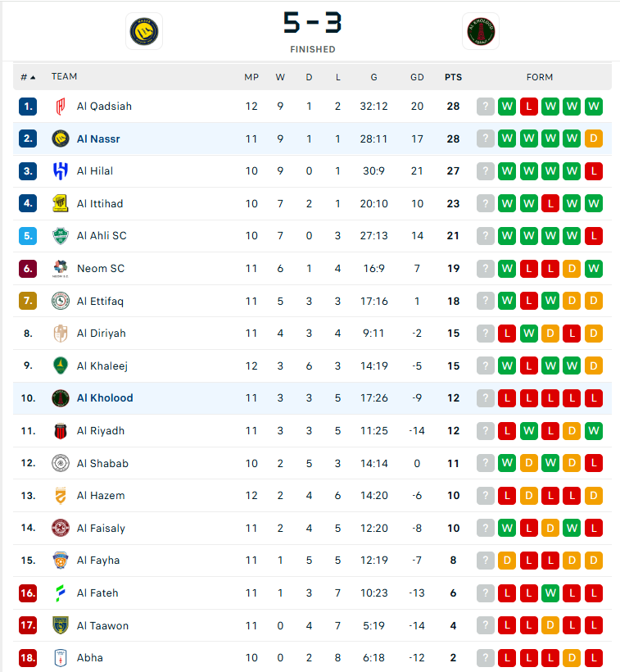This screenshot has width=620, height=672.
Task: Select the Al Riyadh team logo
Action: pyautogui.click(x=61, y=431)
